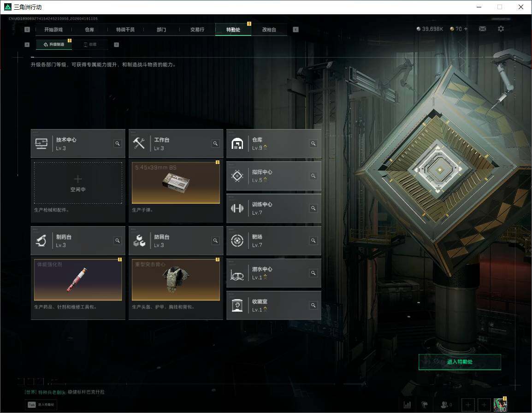The image size is (532, 413).
Task: Add a teammate in the first empty slot
Action: pyautogui.click(x=468, y=405)
